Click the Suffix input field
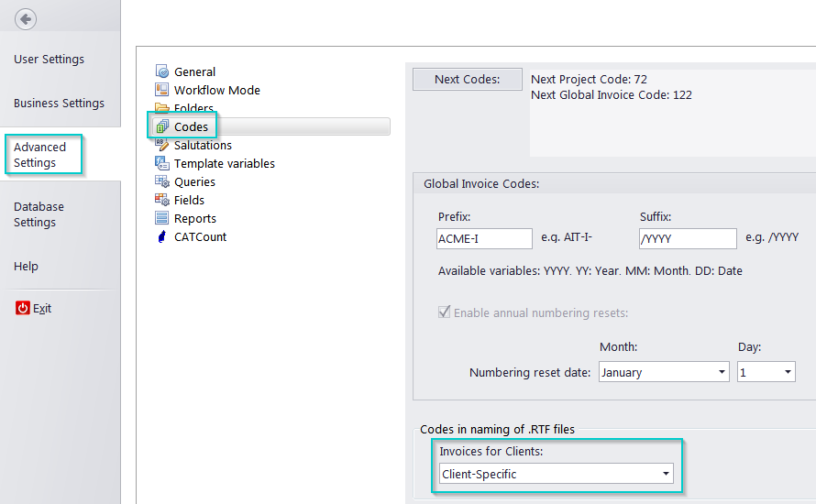 [x=688, y=239]
